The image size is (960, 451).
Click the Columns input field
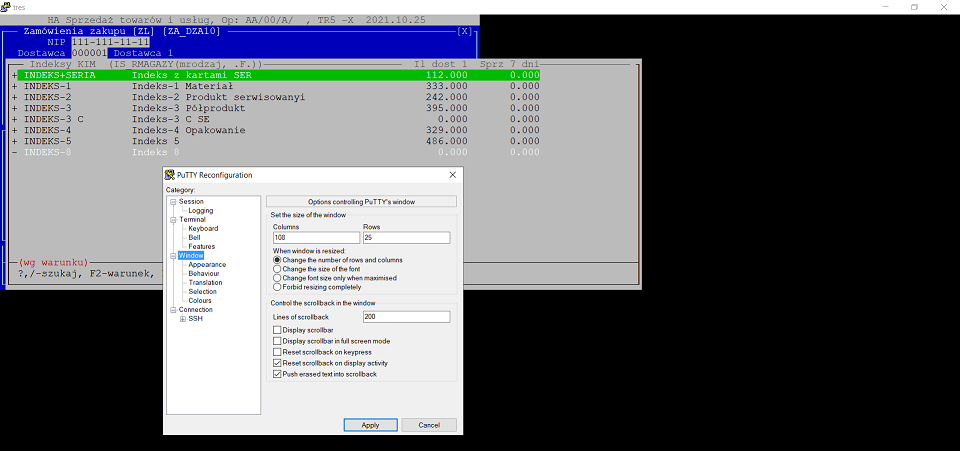tap(317, 237)
